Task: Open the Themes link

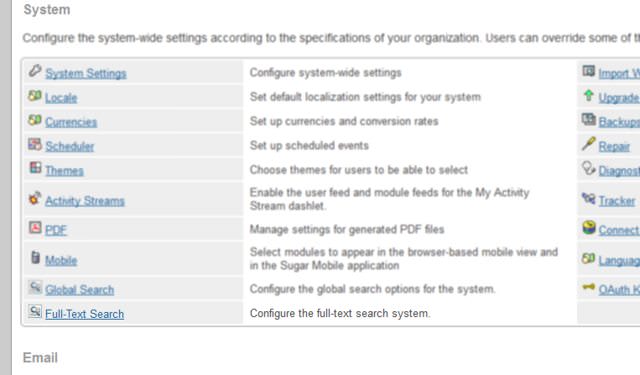Action: (64, 171)
